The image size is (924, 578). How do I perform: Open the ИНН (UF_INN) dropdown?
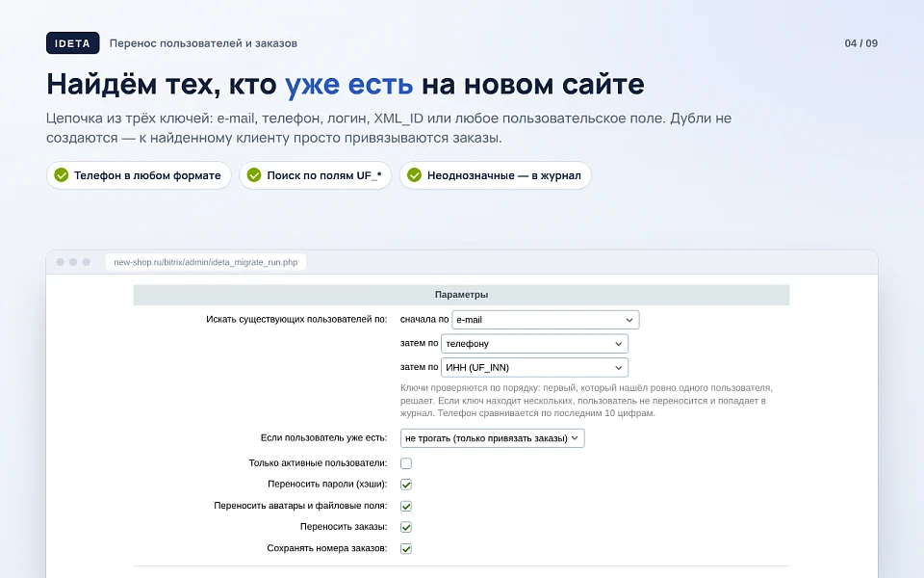534,367
